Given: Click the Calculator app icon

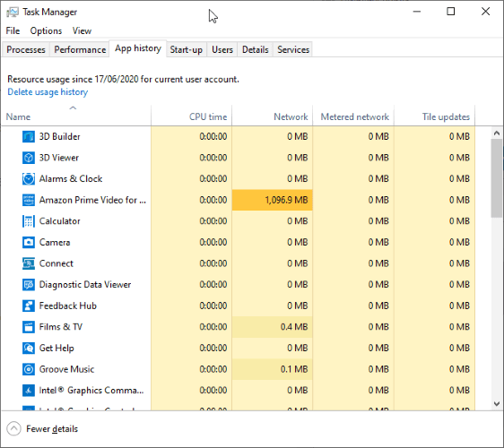Looking at the screenshot, I should click(29, 221).
